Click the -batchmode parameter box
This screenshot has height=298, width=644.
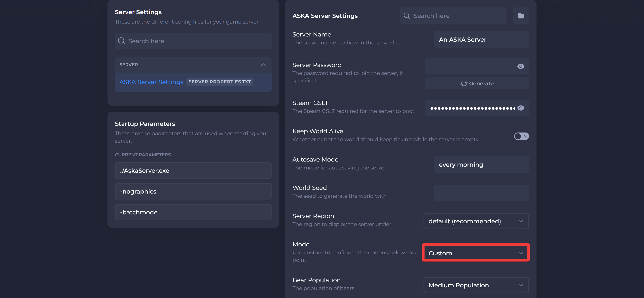(193, 212)
